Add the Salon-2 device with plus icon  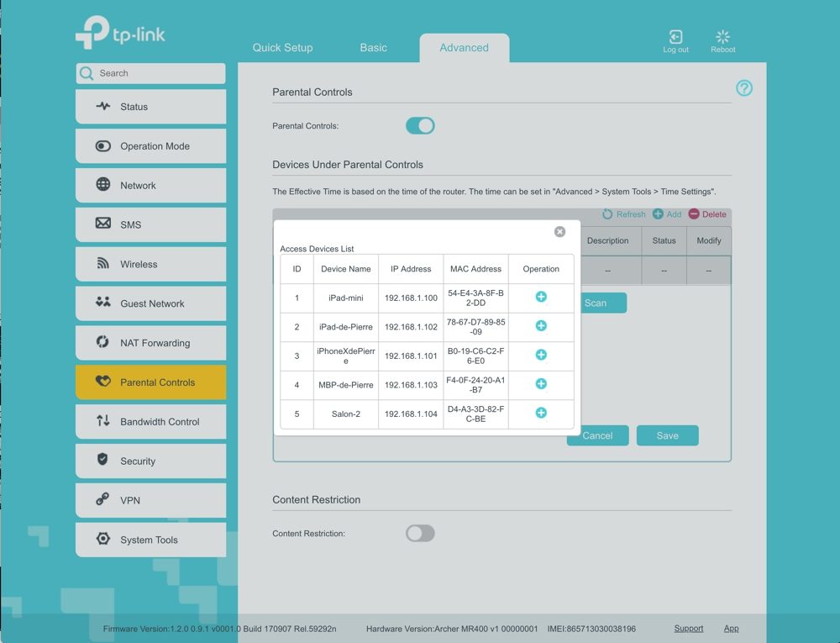point(541,413)
